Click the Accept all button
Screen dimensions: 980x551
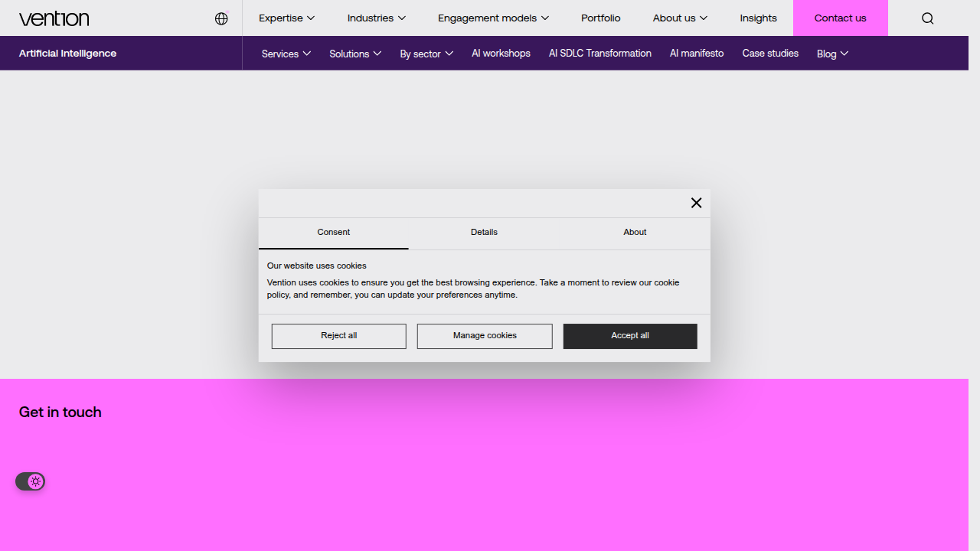630,336
